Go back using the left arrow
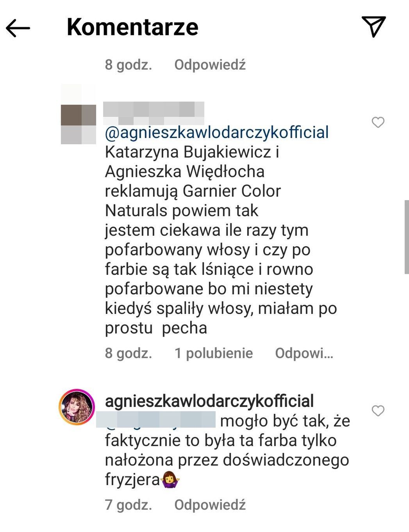This screenshot has height=532, width=409. pyautogui.click(x=18, y=28)
